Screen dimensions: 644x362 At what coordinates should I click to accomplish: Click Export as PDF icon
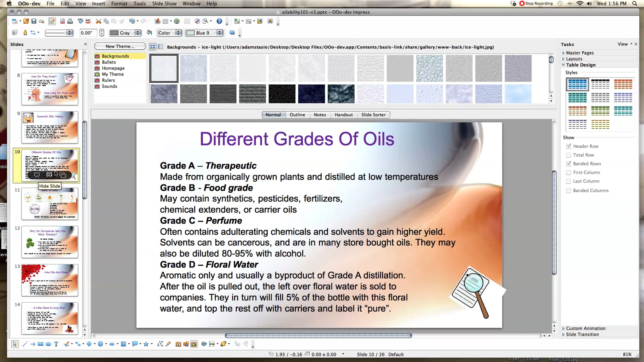click(62, 21)
